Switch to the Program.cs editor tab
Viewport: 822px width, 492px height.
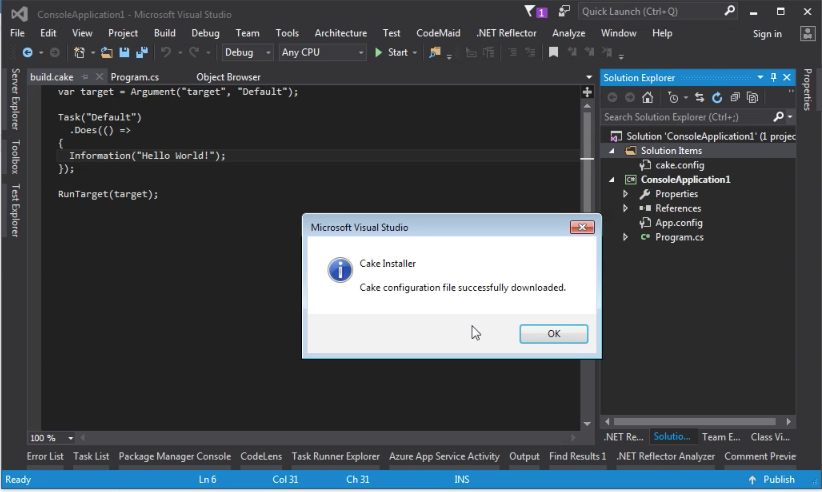tap(135, 77)
